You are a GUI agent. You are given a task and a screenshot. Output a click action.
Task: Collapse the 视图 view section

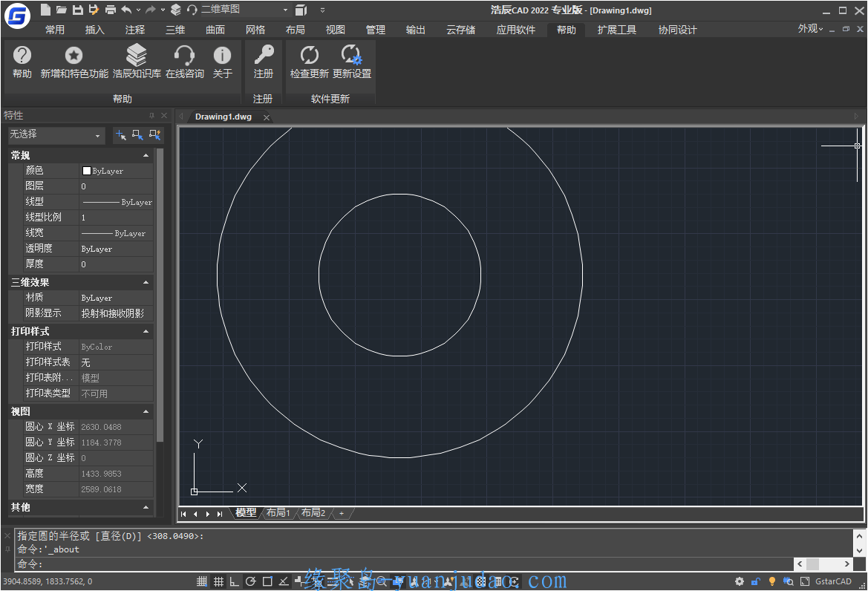pos(146,412)
